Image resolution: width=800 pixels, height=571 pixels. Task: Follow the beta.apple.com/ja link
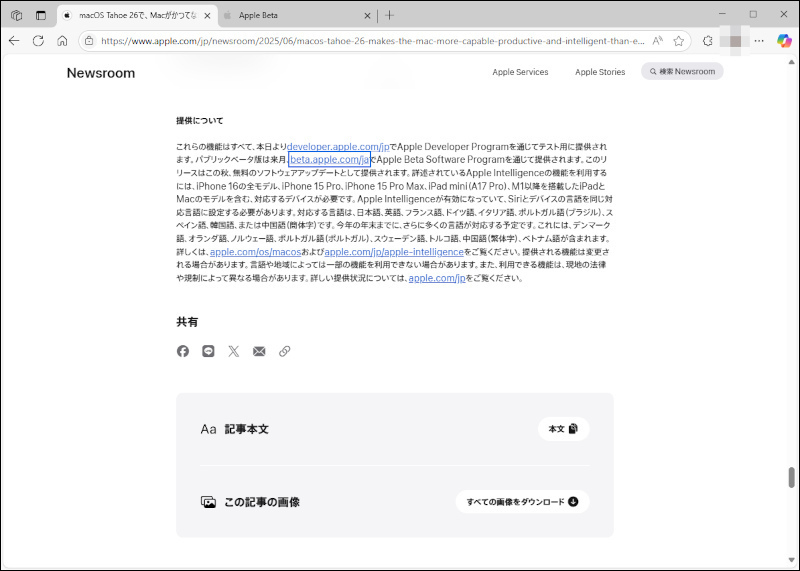tap(330, 160)
